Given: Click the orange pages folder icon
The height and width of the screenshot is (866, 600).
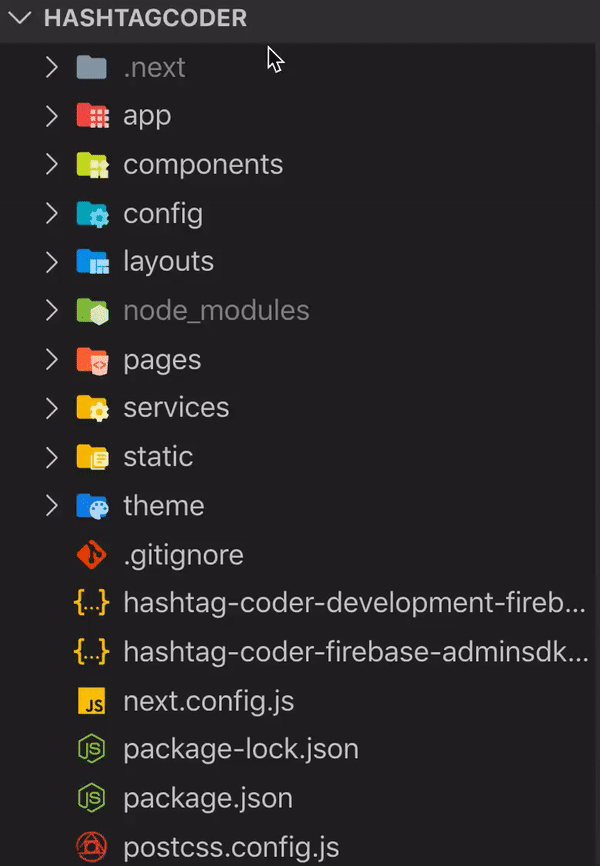Looking at the screenshot, I should tap(92, 360).
